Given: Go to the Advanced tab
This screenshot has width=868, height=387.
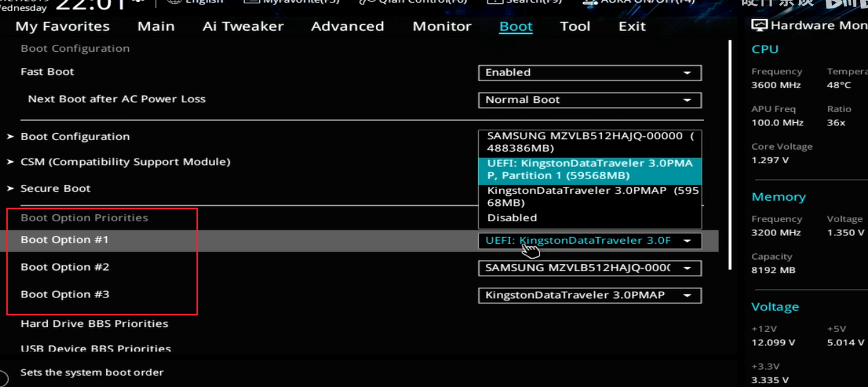Looking at the screenshot, I should point(348,26).
